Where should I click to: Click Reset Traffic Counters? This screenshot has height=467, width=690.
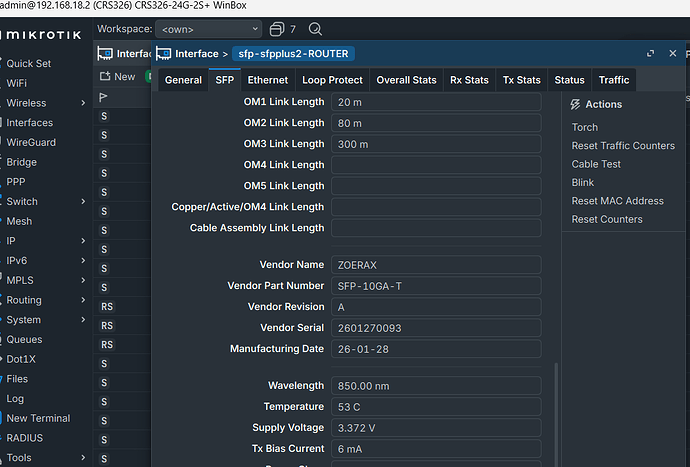click(623, 146)
